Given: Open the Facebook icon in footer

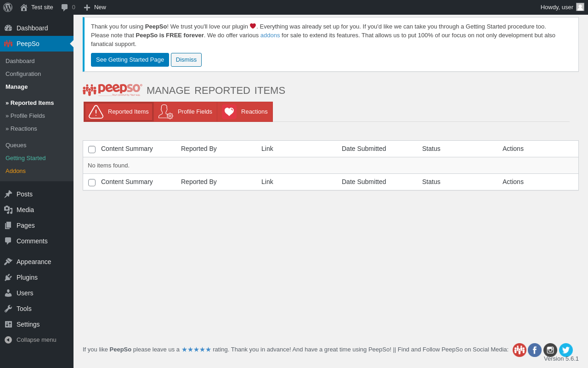Looking at the screenshot, I should [535, 350].
